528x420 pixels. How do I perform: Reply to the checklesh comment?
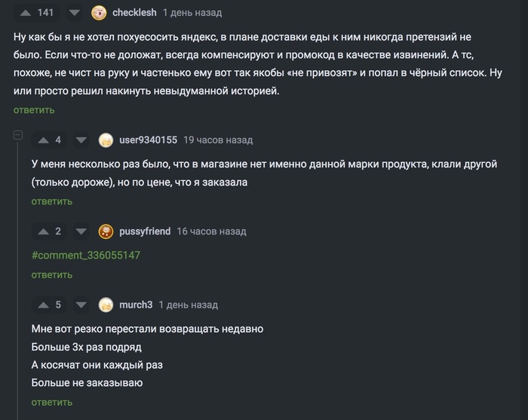(x=34, y=110)
